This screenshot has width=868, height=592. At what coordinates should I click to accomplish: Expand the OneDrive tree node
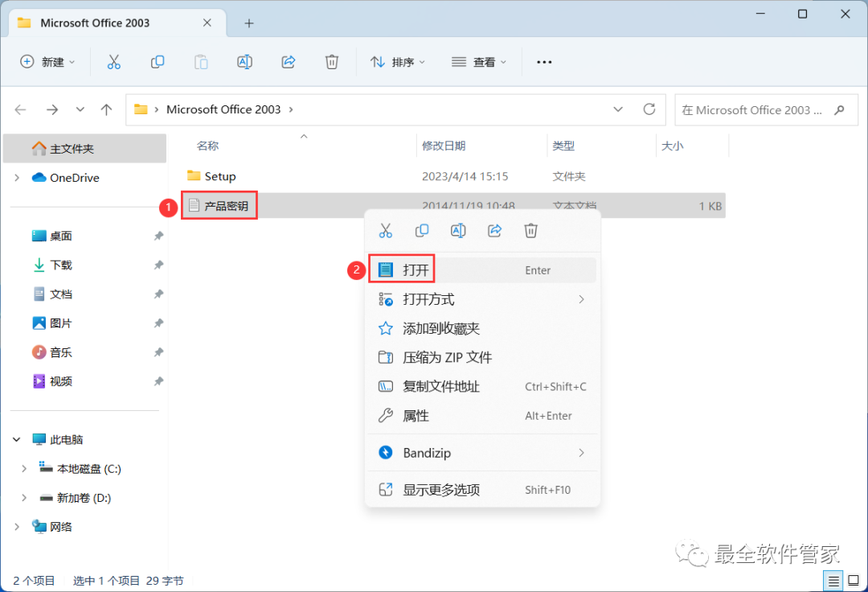coord(17,178)
